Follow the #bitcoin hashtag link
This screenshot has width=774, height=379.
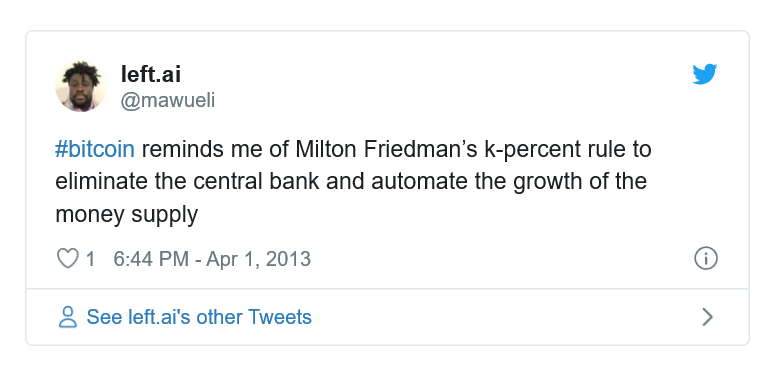(95, 149)
